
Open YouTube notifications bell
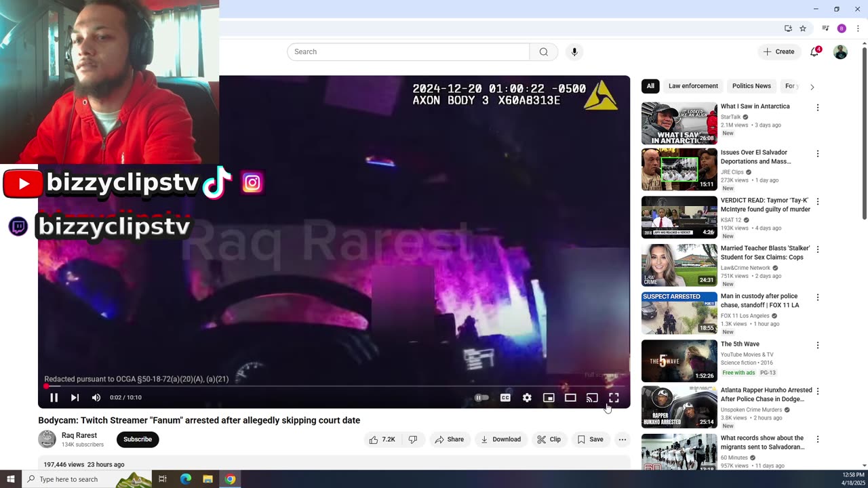[815, 52]
